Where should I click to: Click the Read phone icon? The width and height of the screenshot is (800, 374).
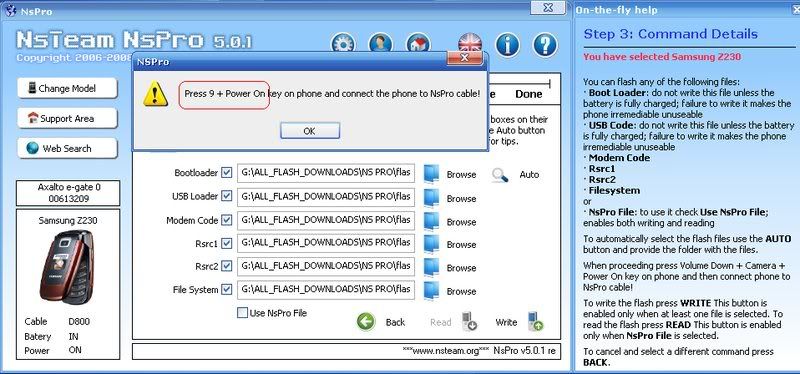[469, 321]
